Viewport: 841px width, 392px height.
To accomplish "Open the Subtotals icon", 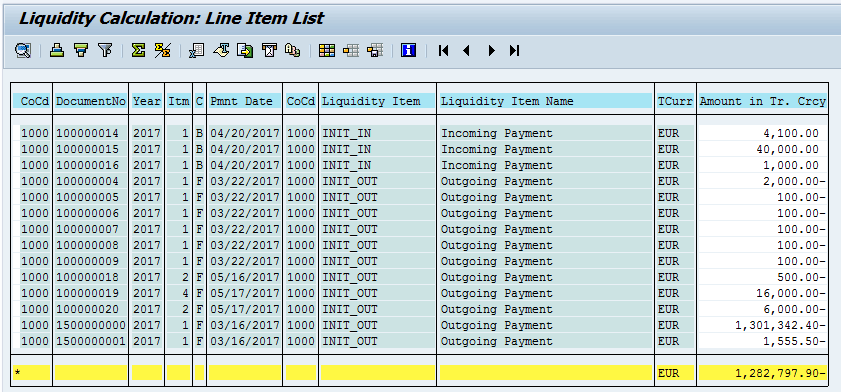I will point(163,51).
